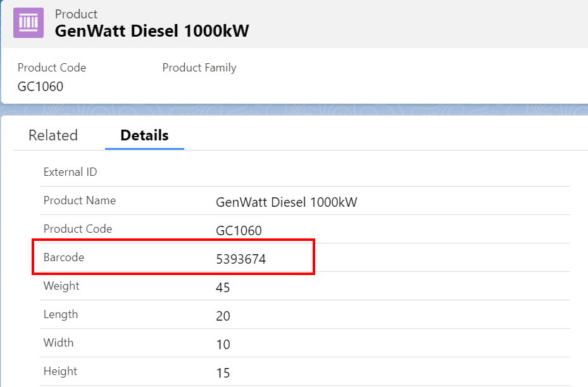588x387 pixels.
Task: Select the Width value 10
Action: tap(223, 345)
